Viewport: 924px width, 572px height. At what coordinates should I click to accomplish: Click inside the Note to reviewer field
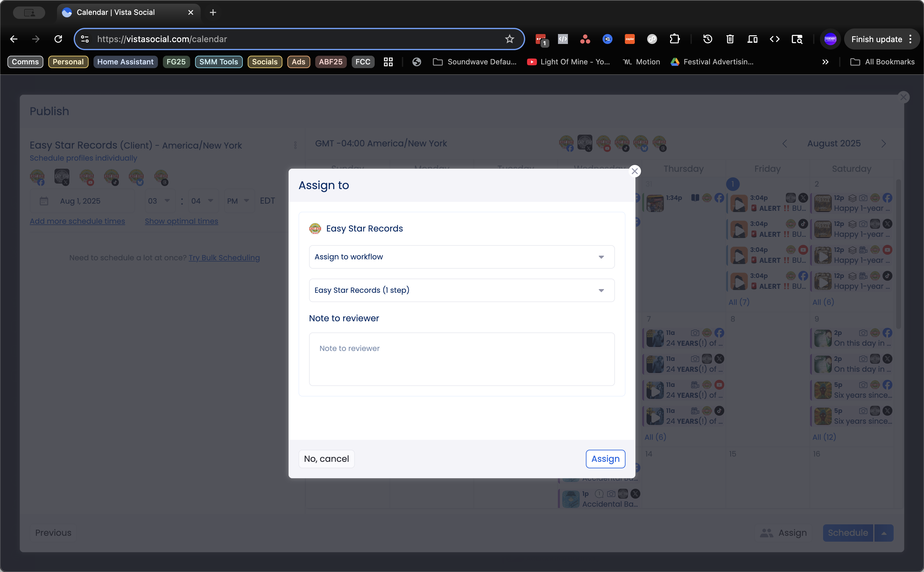[x=461, y=359]
